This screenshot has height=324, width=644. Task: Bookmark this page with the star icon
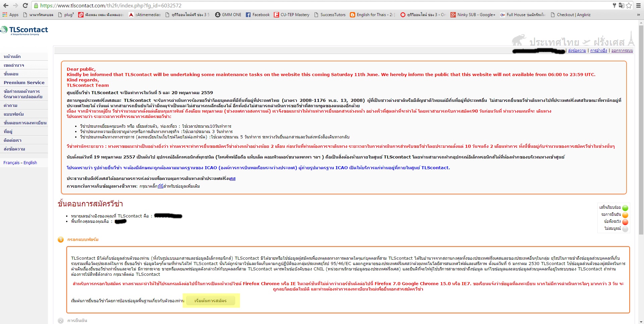click(x=629, y=5)
